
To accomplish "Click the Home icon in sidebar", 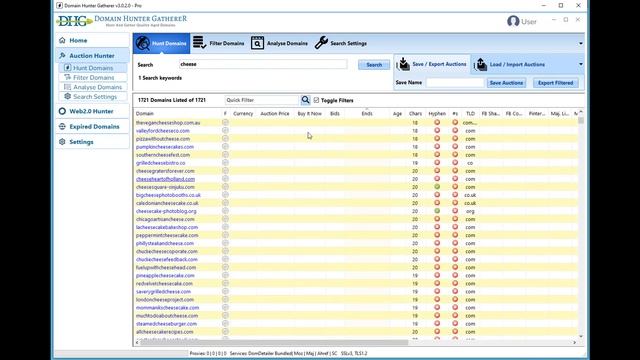I will click(x=62, y=40).
